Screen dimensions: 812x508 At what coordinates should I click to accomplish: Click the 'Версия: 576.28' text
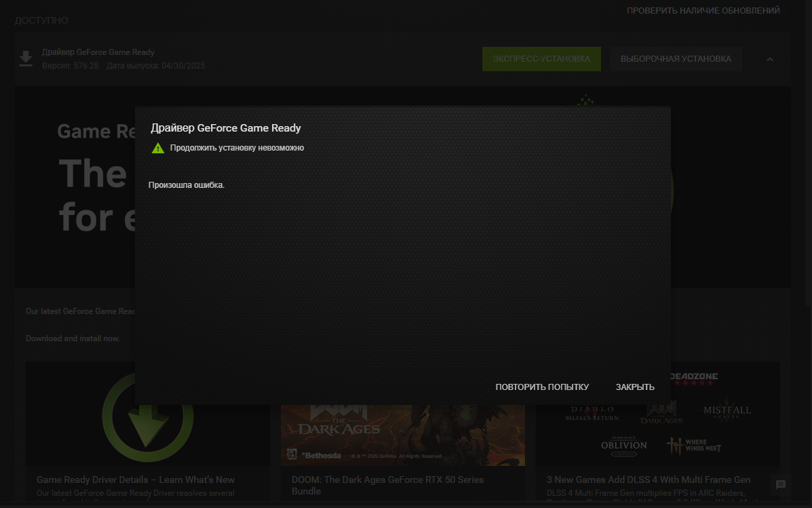point(70,66)
